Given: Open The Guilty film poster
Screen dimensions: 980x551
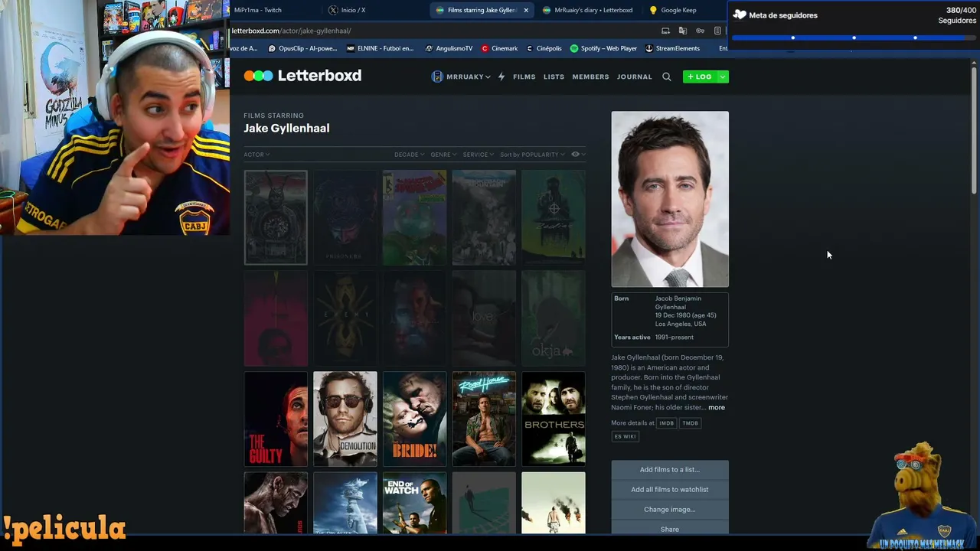Looking at the screenshot, I should click(276, 419).
